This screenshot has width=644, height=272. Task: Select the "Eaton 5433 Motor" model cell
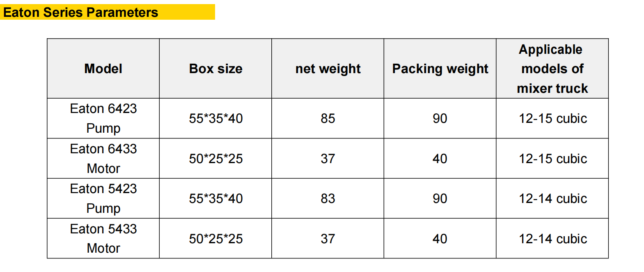click(103, 238)
